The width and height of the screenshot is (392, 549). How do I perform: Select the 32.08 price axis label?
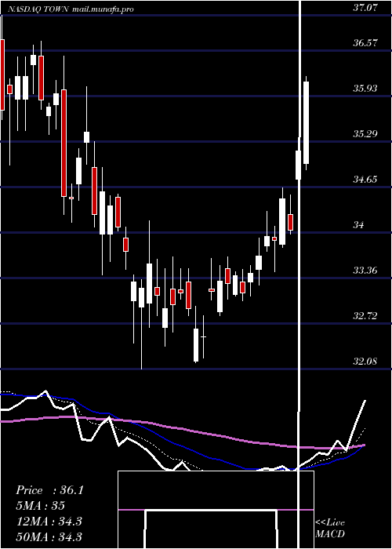[x=365, y=362]
